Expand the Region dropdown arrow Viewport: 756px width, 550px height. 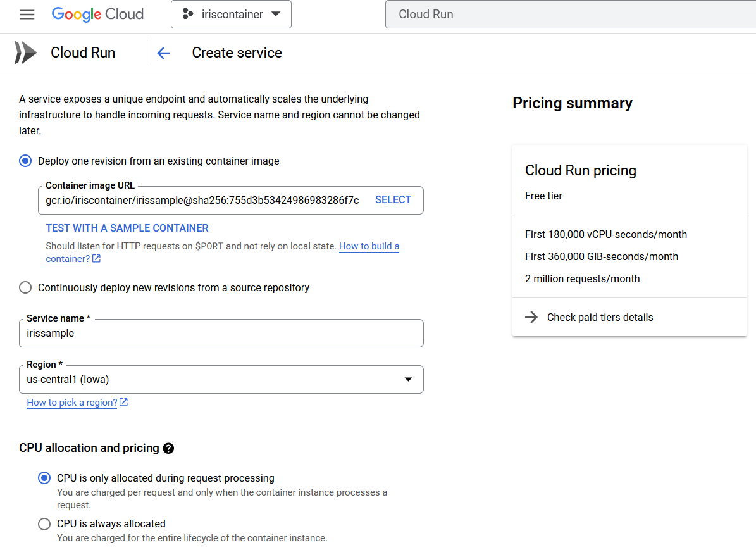[408, 379]
